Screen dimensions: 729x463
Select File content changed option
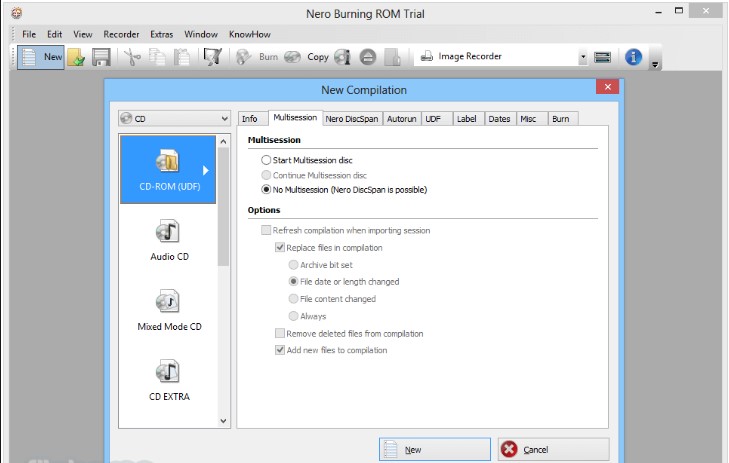pyautogui.click(x=332, y=299)
